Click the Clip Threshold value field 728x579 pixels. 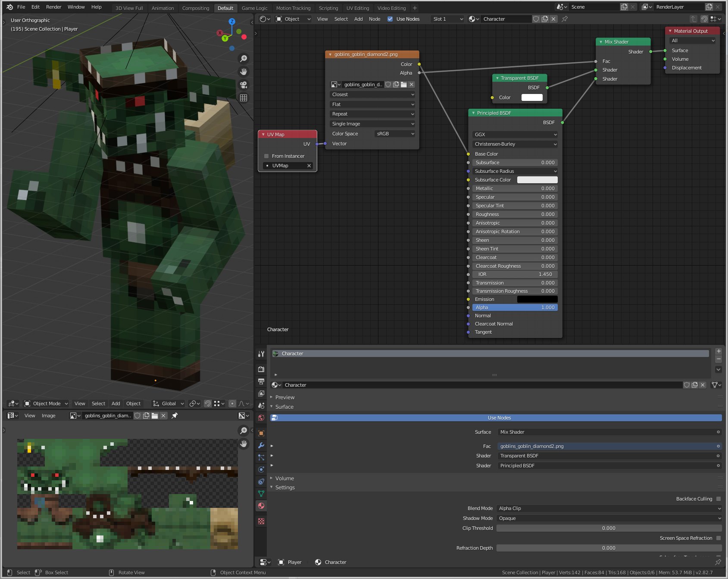click(609, 528)
